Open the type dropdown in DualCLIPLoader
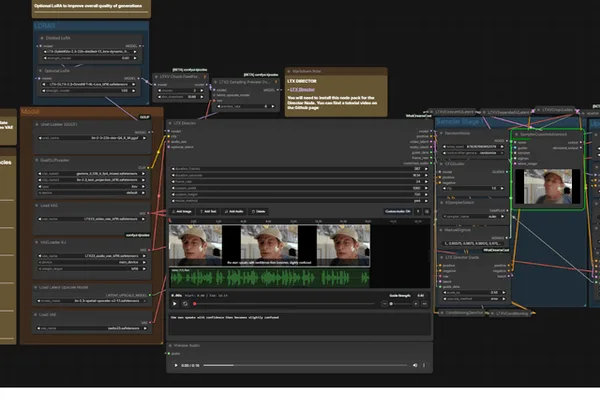 (91, 186)
